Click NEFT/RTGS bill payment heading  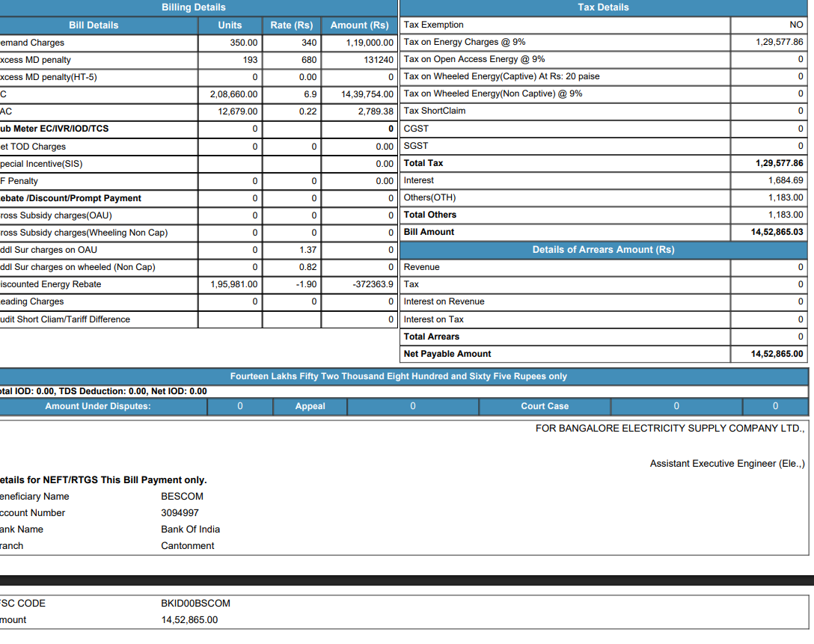pyautogui.click(x=102, y=480)
